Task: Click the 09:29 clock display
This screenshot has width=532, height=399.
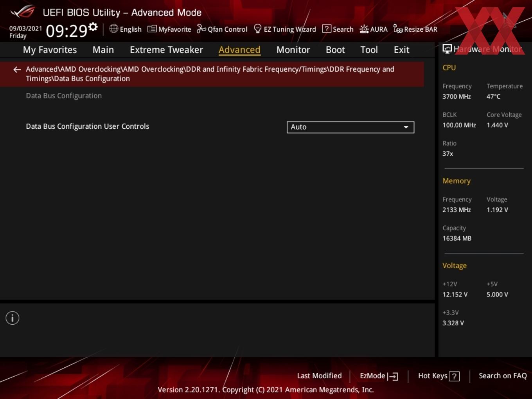Action: [x=66, y=31]
